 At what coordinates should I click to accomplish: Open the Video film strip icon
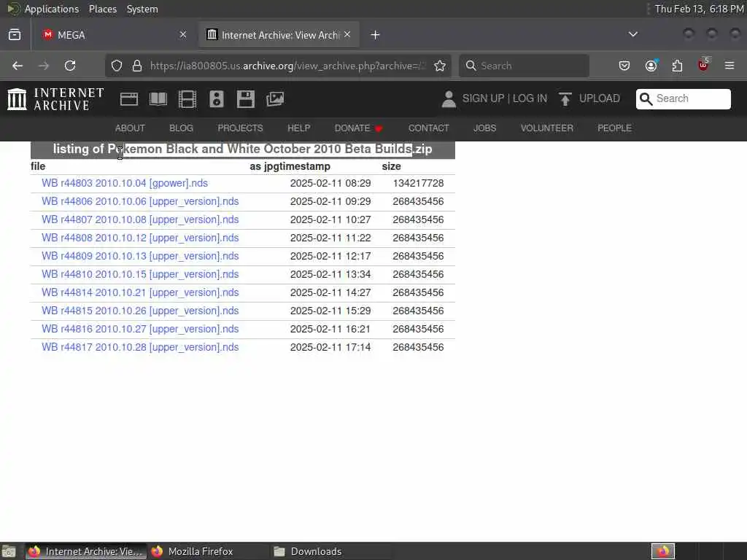point(187,99)
